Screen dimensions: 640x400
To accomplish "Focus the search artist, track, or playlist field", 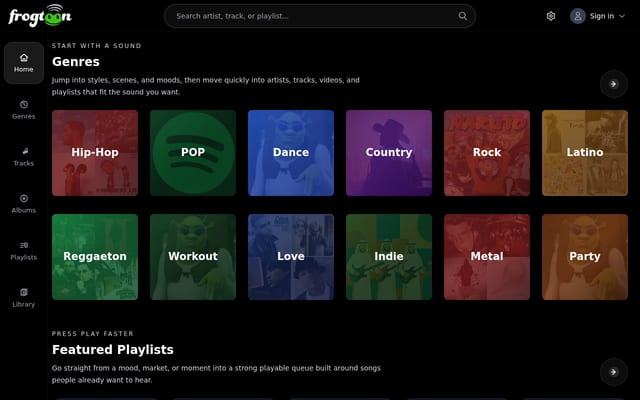I will [320, 16].
